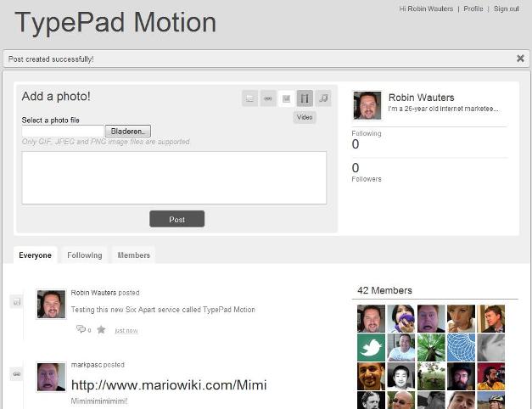This screenshot has width=532, height=409.
Task: Open the Twitter bird member avatar
Action: pyautogui.click(x=371, y=347)
